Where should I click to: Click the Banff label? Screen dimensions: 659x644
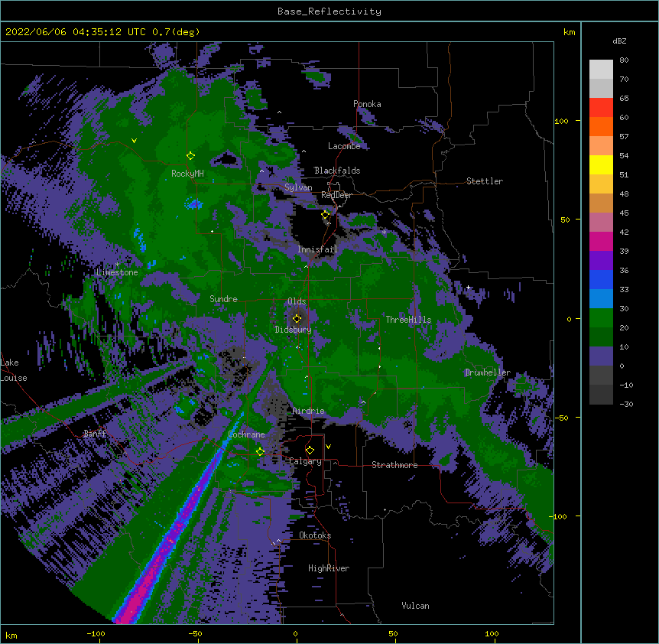[x=95, y=434]
